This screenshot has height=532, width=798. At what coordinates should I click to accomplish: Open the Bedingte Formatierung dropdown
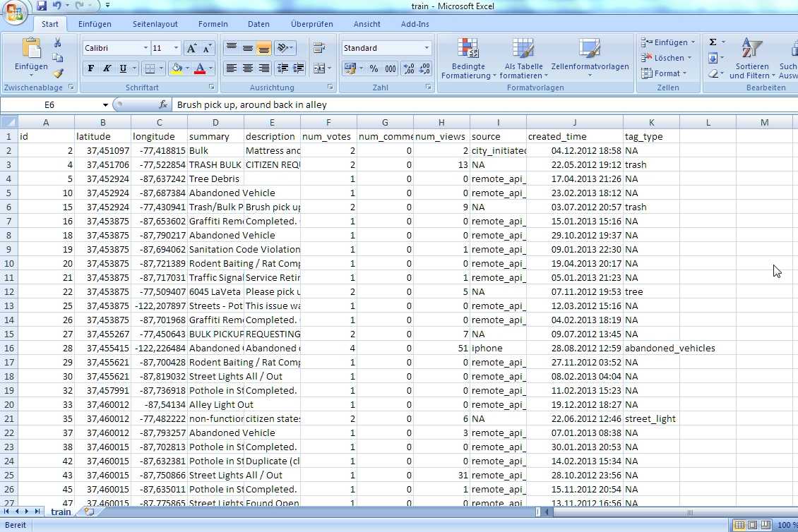[x=468, y=60]
